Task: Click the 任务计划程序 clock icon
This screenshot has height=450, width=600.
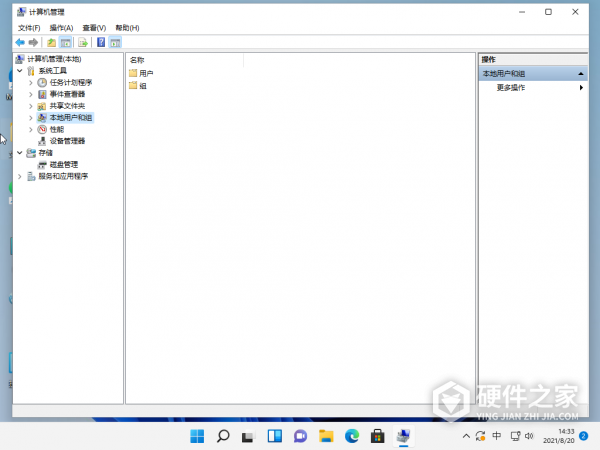Action: click(x=42, y=83)
